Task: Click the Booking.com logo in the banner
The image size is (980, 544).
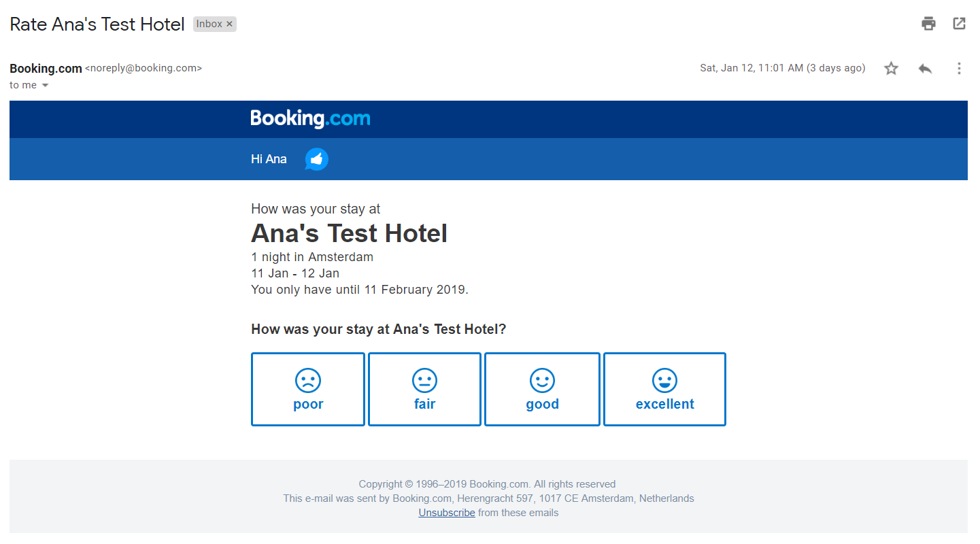Action: (x=310, y=118)
